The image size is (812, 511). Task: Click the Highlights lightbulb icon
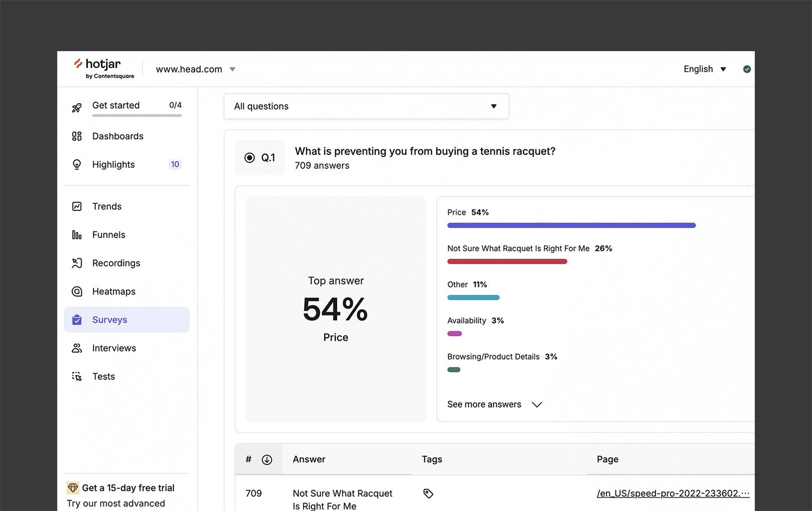click(77, 165)
